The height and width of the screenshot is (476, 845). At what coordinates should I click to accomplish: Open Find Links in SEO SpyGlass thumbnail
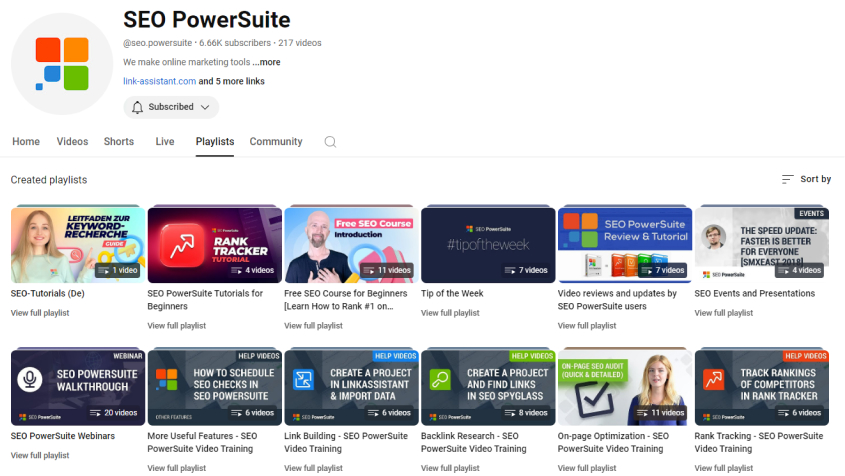pos(488,388)
